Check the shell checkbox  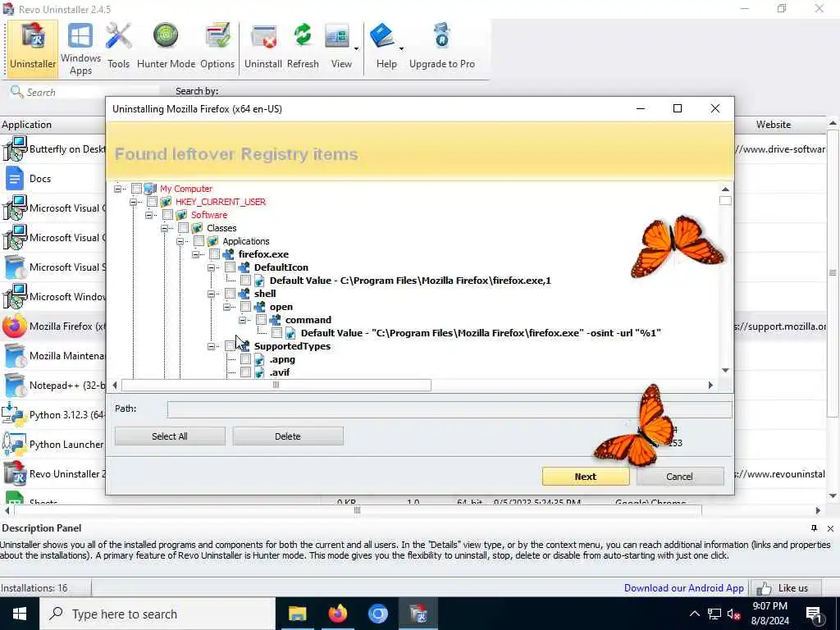[230, 294]
